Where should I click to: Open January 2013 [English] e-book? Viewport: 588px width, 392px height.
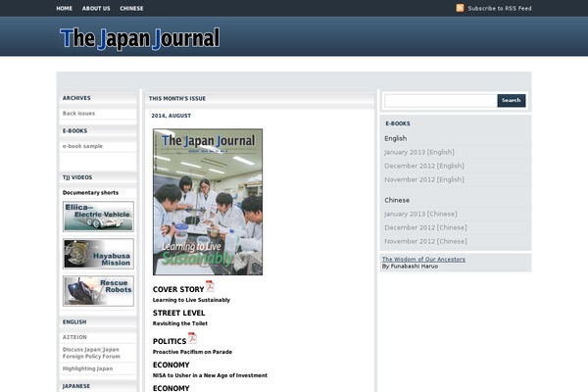click(x=418, y=152)
